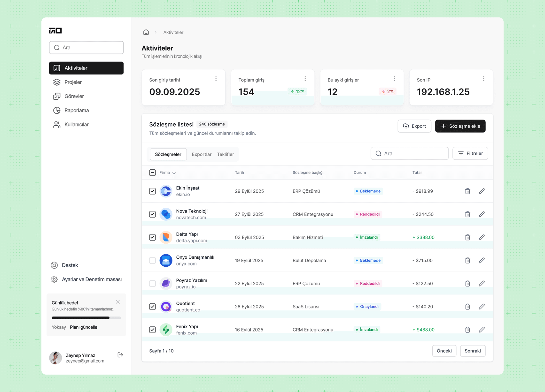The width and height of the screenshot is (545, 392).
Task: Open the options menu on the Son IP card
Action: coord(484,79)
